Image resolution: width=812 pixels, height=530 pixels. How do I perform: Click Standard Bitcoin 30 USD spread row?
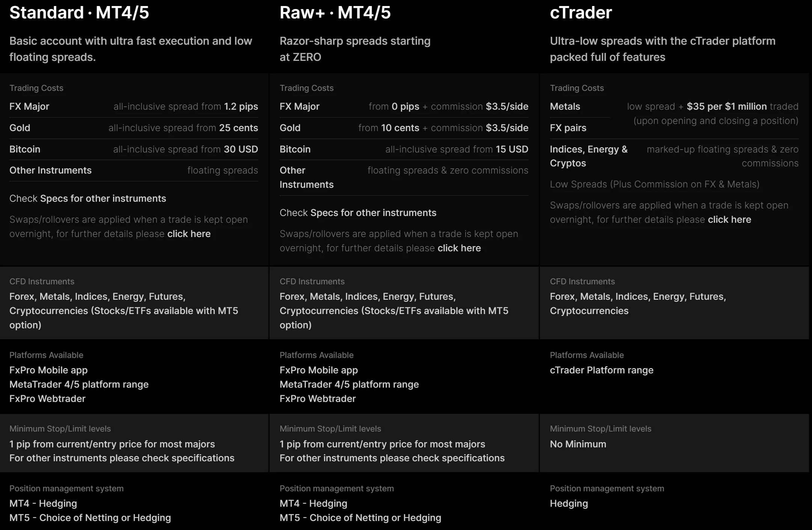134,149
